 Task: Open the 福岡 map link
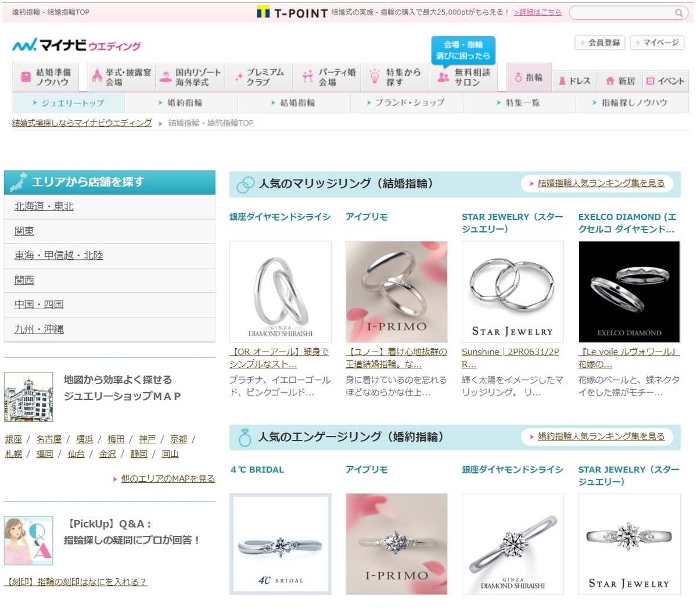[x=45, y=454]
